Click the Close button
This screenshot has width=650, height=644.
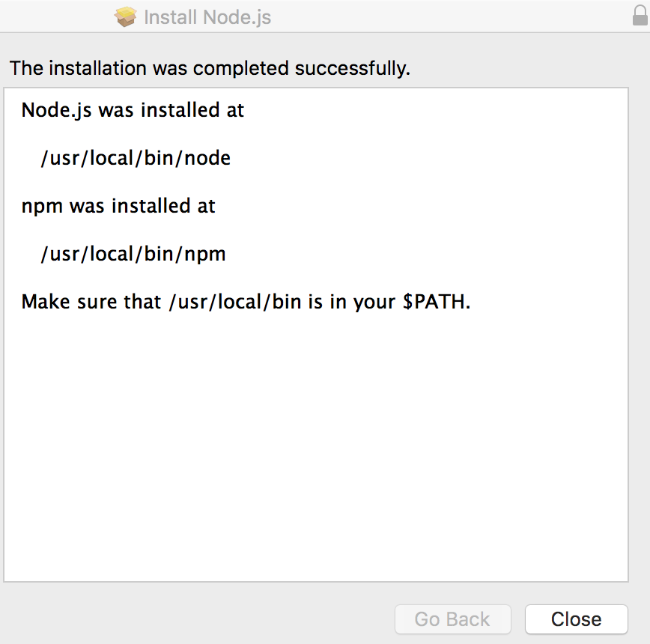click(576, 619)
